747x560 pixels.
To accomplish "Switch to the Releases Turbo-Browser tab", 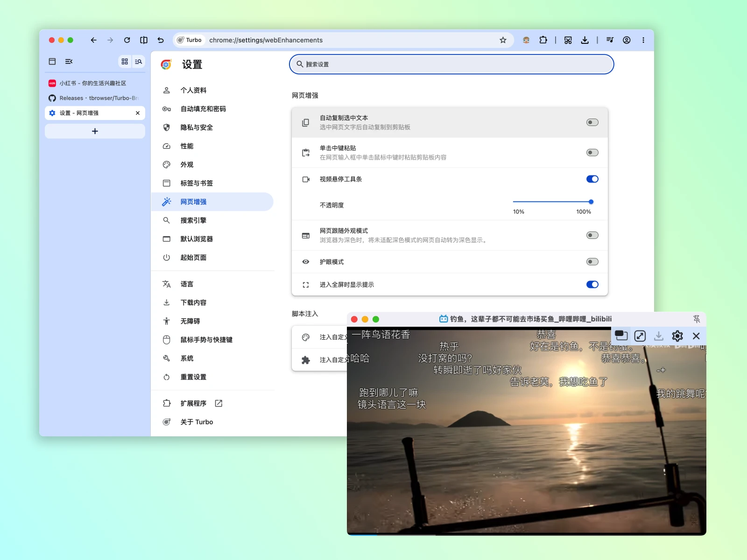I will (95, 98).
